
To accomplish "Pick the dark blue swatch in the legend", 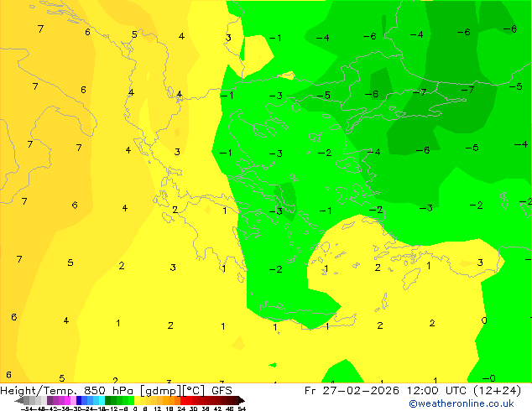I will click(x=79, y=400).
